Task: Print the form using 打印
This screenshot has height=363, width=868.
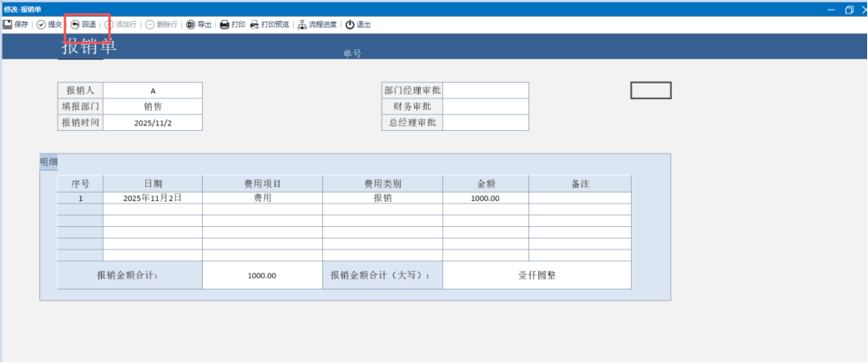Action: click(x=233, y=24)
